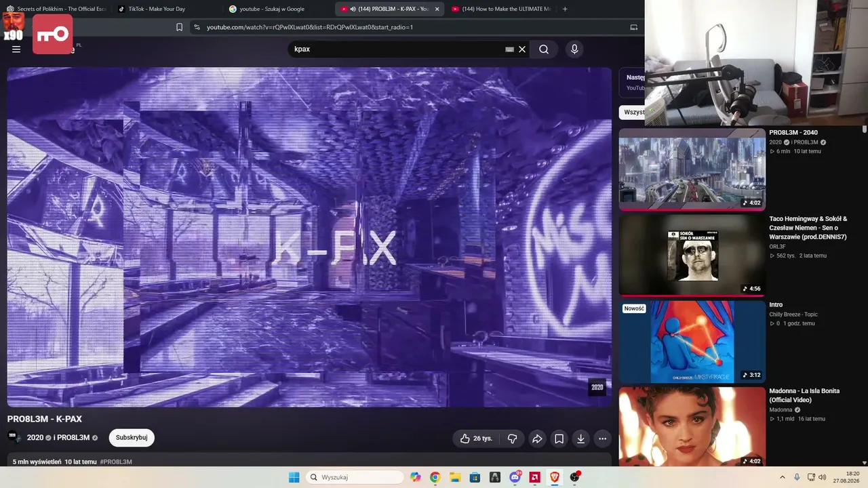The image size is (868, 488).
Task: Like the video with the thumbs-up button
Action: point(475,439)
